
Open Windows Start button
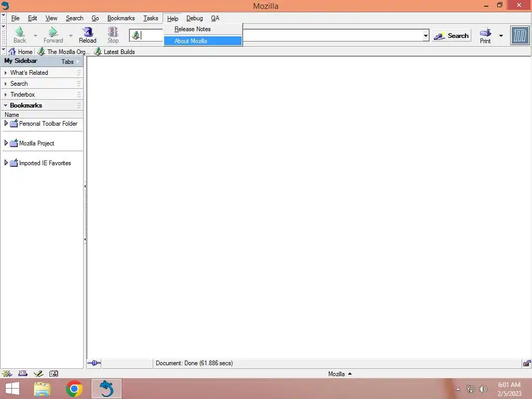click(x=12, y=389)
